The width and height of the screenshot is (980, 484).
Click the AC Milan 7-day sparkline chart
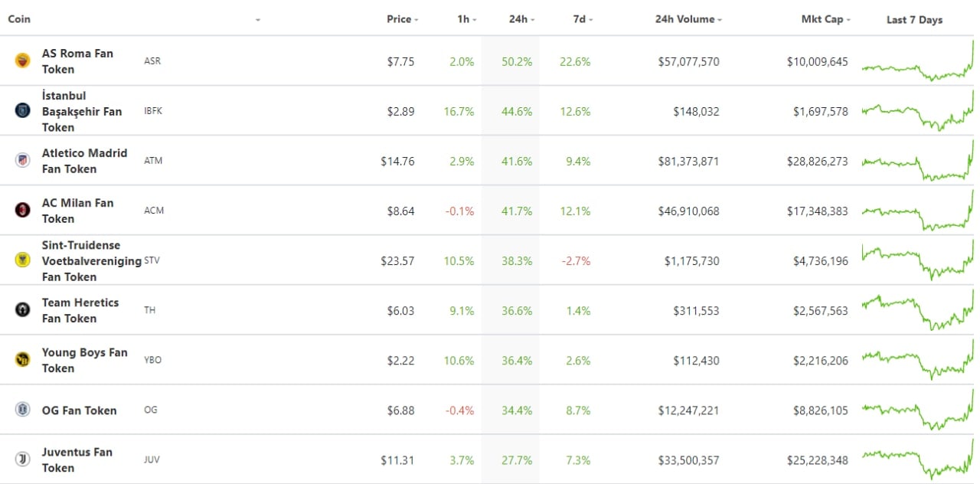pos(917,211)
